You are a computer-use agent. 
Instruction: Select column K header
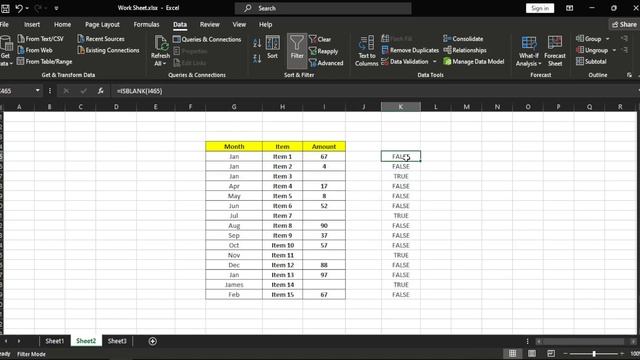click(400, 107)
